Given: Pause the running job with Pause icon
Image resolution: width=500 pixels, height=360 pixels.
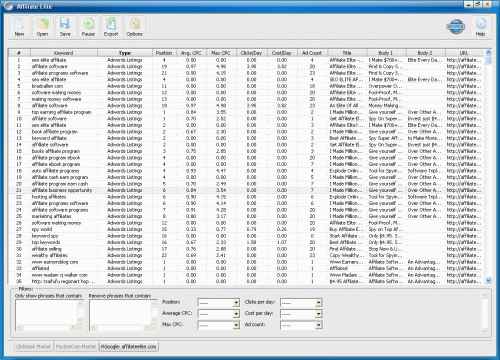Looking at the screenshot, I should [88, 27].
